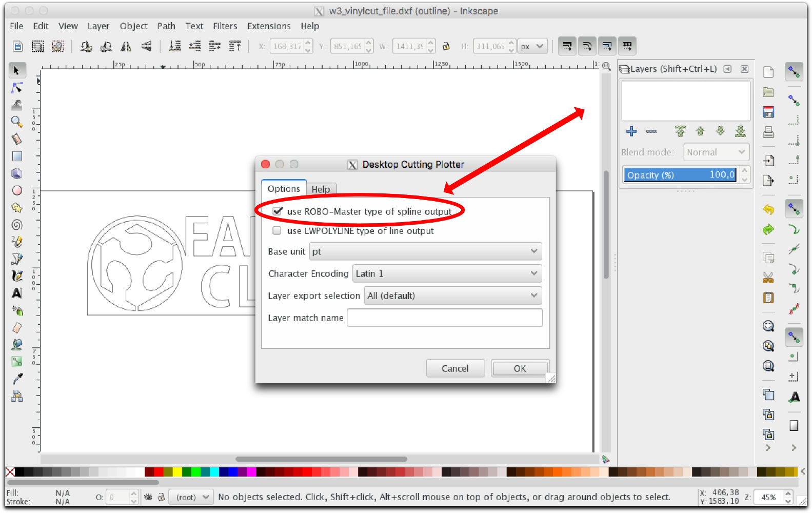This screenshot has height=513, width=812.
Task: Click the Save document icon
Action: pyautogui.click(x=768, y=112)
